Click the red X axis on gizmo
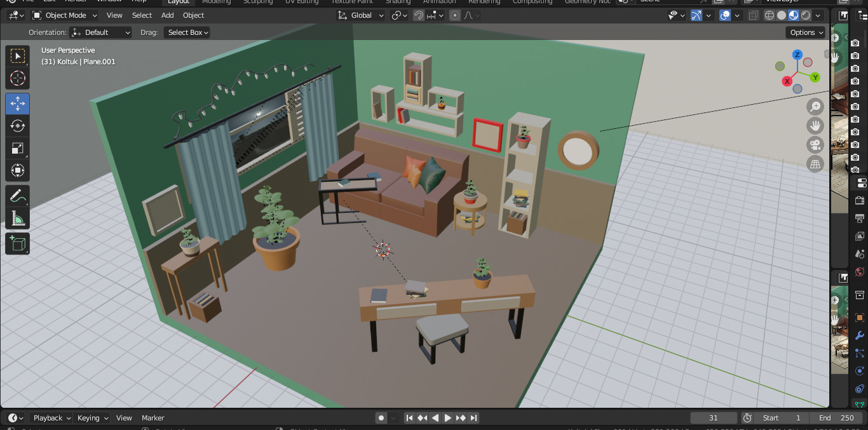The image size is (868, 430). (787, 81)
